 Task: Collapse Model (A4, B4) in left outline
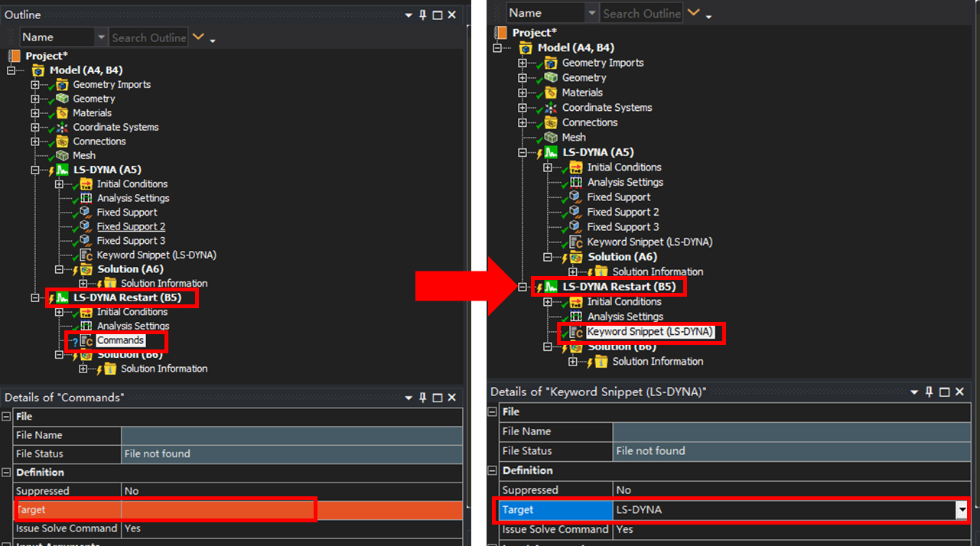[11, 70]
